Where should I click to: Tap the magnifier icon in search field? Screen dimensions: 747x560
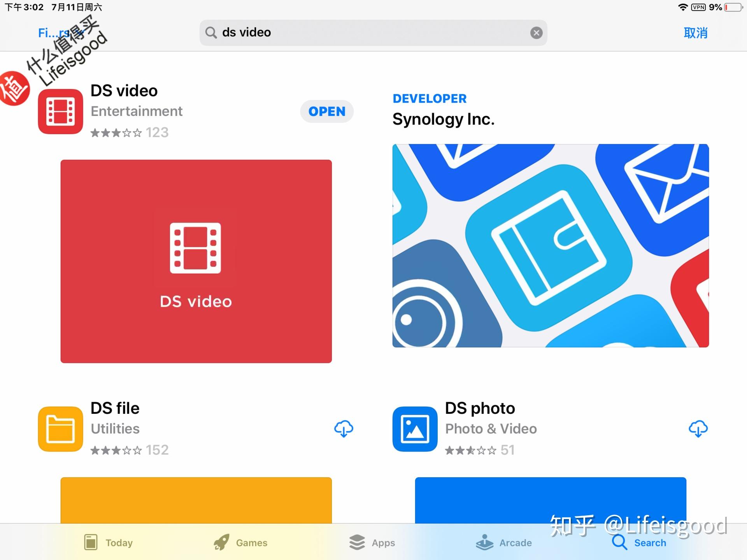pos(211,33)
